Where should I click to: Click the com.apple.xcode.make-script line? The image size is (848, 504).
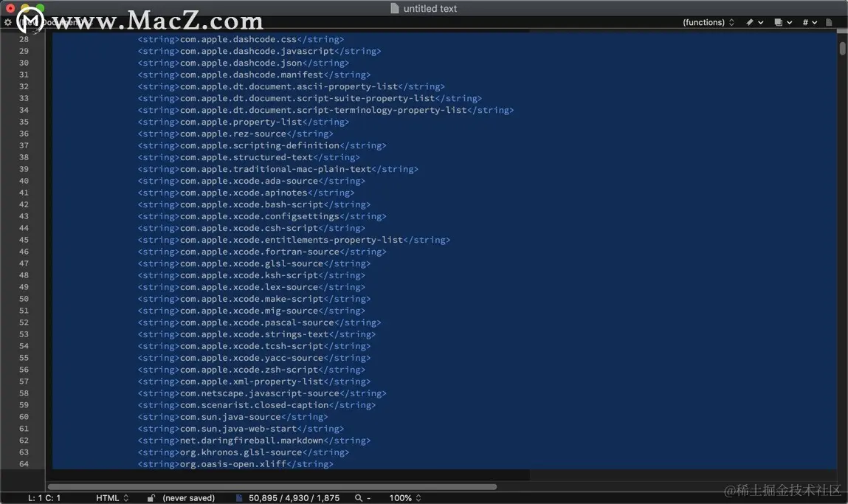click(x=254, y=299)
